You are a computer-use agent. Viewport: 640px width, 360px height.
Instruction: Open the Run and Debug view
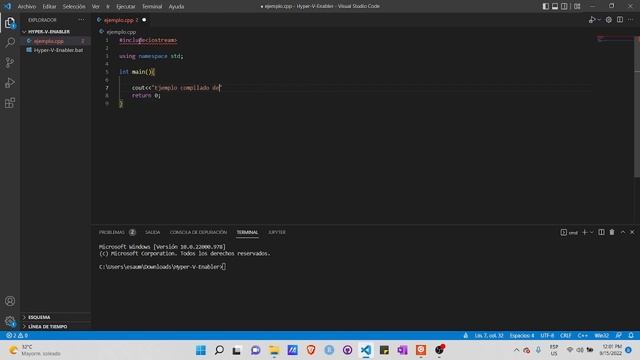tap(10, 82)
